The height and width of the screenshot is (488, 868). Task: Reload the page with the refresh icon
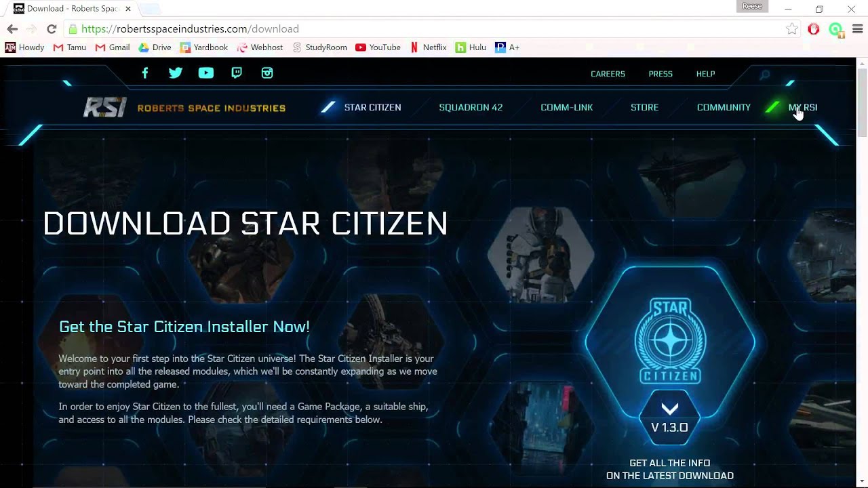[x=51, y=29]
